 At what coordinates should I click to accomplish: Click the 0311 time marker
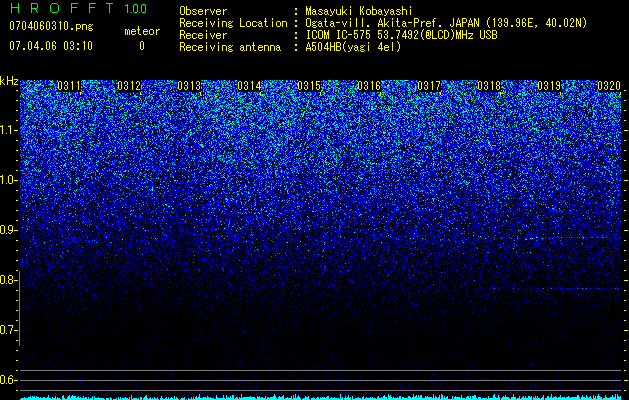pyautogui.click(x=69, y=86)
